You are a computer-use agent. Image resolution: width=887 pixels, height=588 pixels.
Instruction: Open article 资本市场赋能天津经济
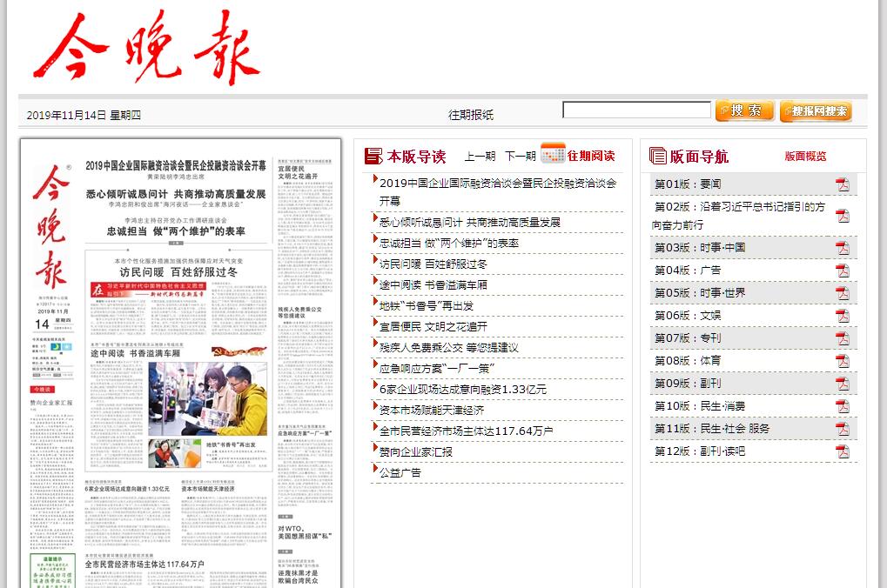431,411
